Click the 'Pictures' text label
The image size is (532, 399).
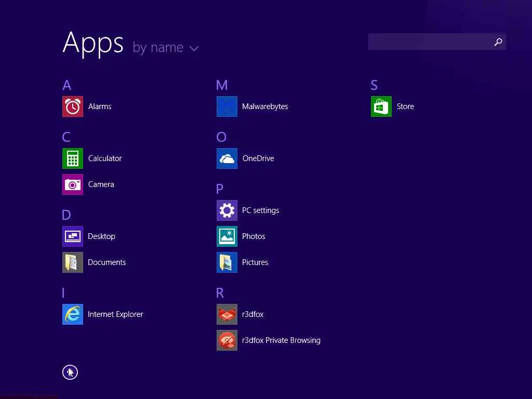pos(255,262)
